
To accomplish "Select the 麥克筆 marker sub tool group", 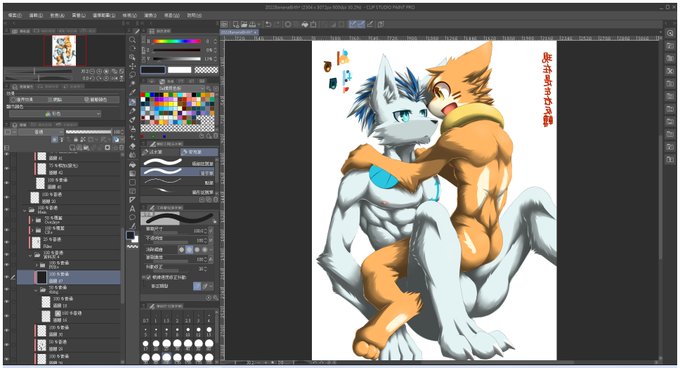I will coord(199,152).
